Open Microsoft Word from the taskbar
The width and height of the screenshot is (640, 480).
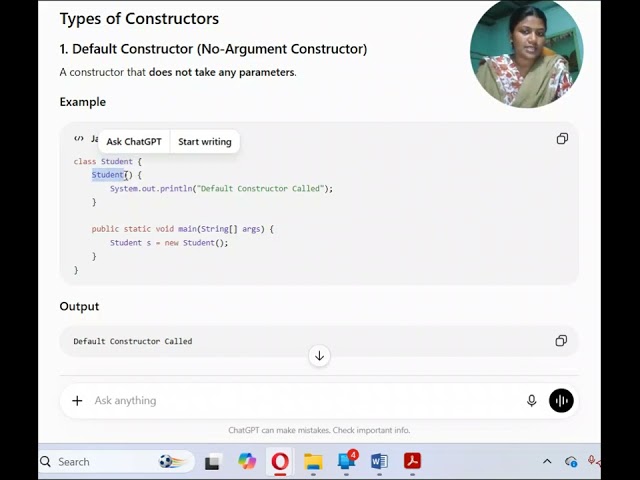pyautogui.click(x=380, y=462)
